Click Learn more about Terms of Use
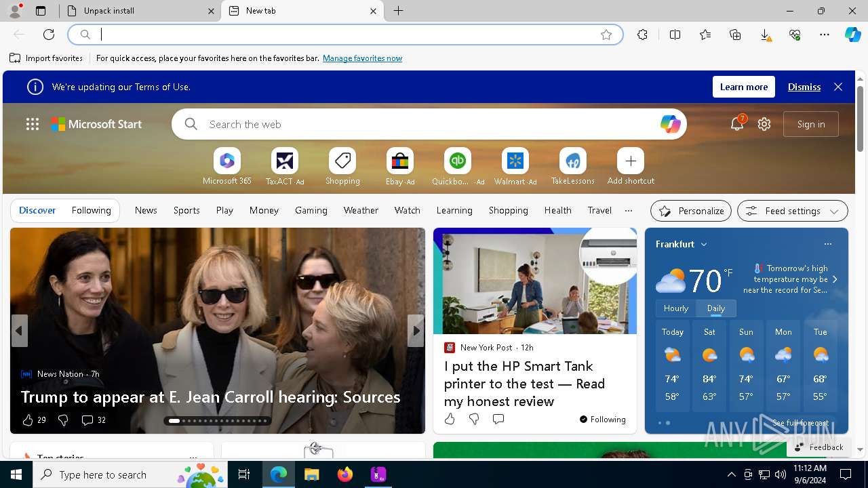This screenshot has width=868, height=488. [x=744, y=87]
